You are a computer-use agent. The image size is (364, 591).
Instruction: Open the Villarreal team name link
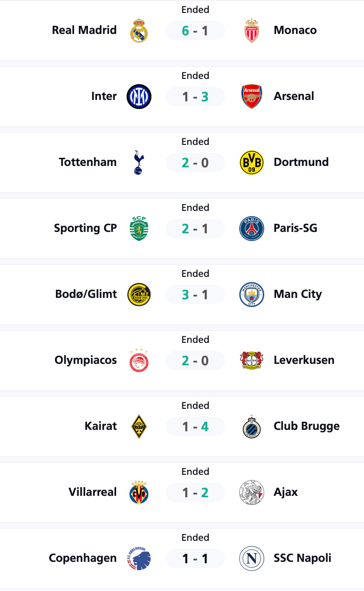93,492
